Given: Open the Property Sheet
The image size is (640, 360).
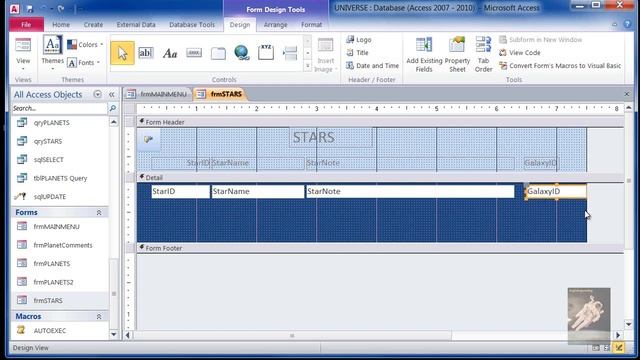Looking at the screenshot, I should click(x=457, y=55).
